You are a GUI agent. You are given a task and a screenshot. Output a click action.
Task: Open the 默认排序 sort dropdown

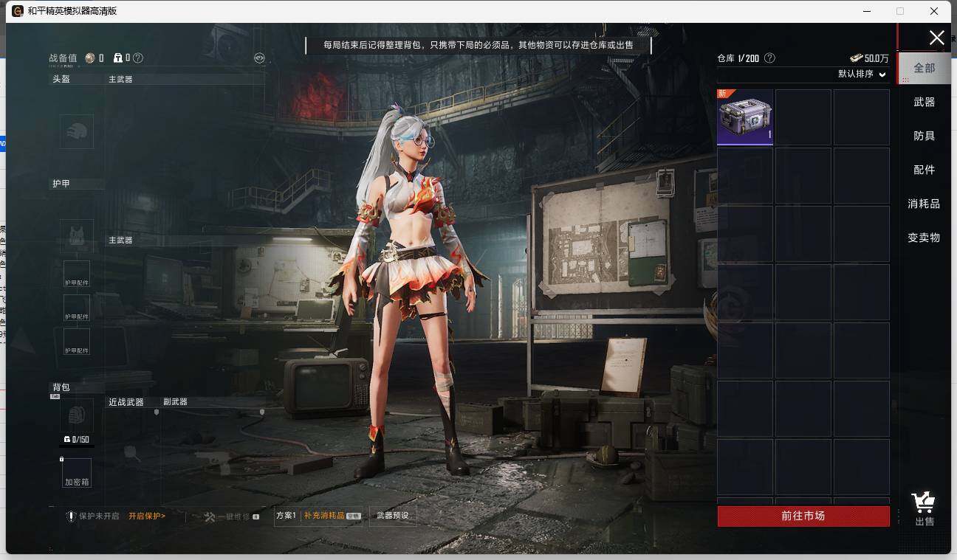(862, 74)
